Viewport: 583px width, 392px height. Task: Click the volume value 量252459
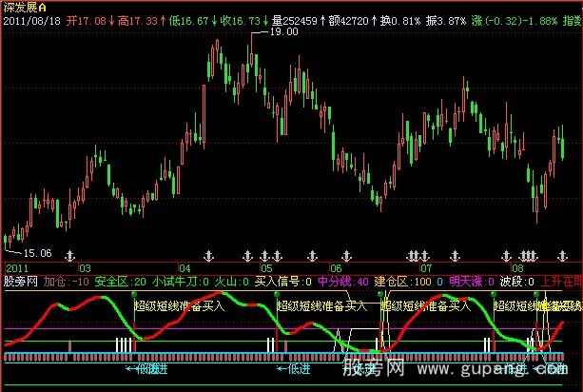point(294,21)
